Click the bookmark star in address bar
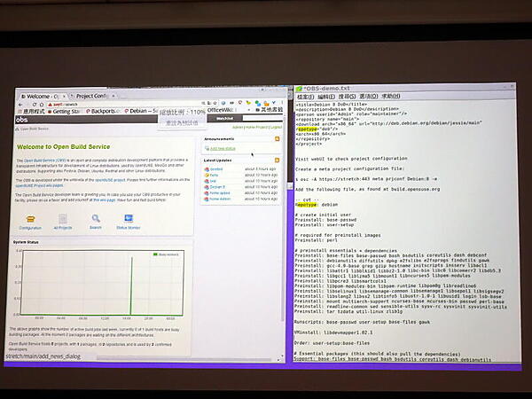532x399 pixels. 215,103
